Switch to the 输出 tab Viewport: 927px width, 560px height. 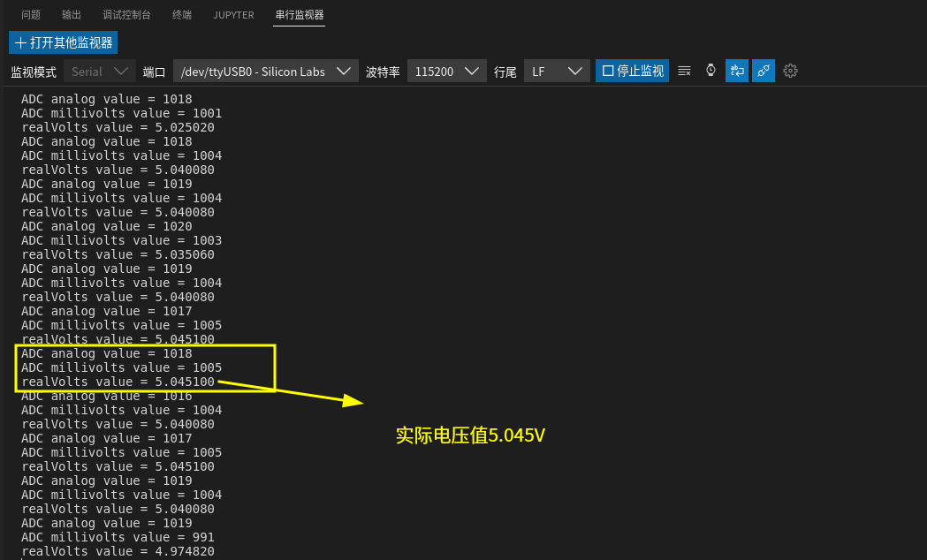[72, 15]
